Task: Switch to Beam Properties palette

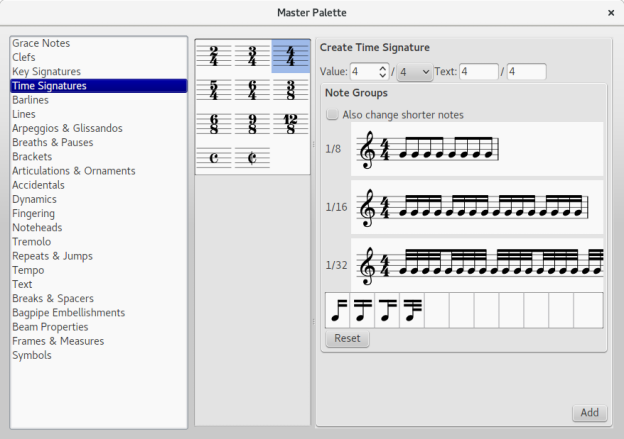Action: [50, 326]
